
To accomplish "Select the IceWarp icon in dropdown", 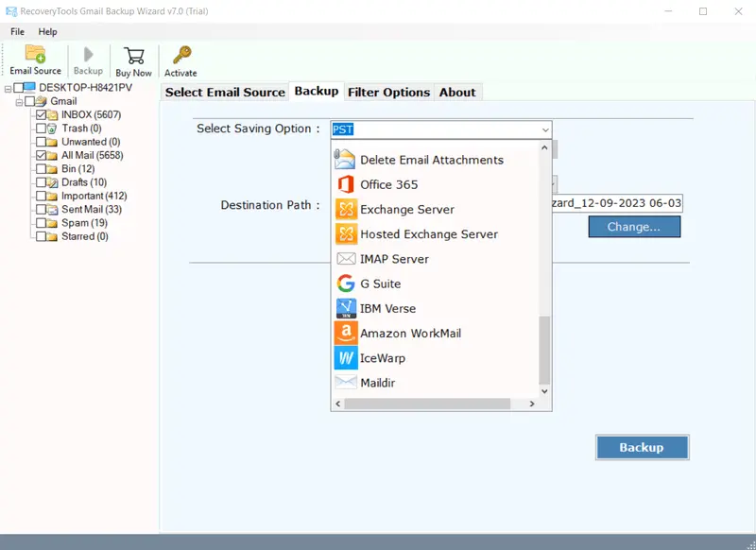I will tap(345, 358).
